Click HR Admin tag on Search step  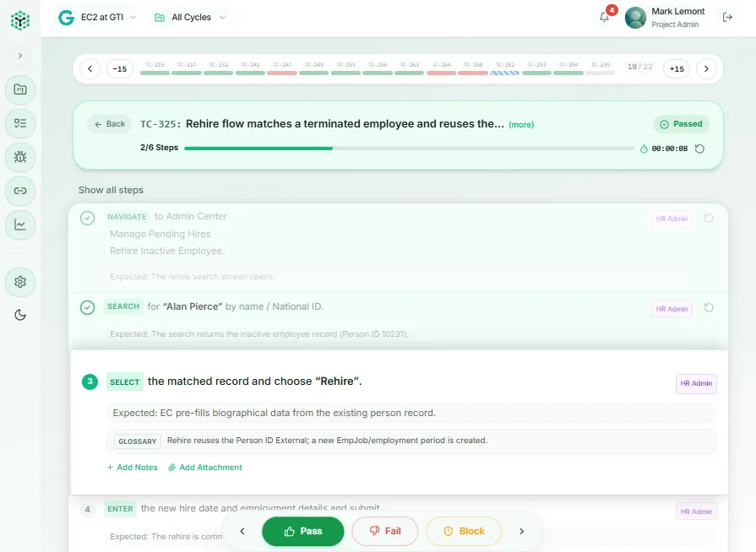point(672,309)
